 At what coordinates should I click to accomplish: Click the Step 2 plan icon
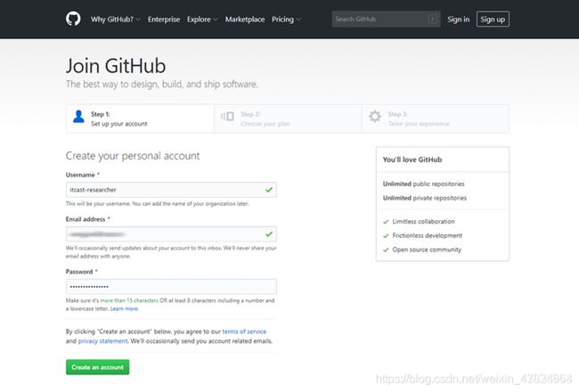[x=227, y=117]
